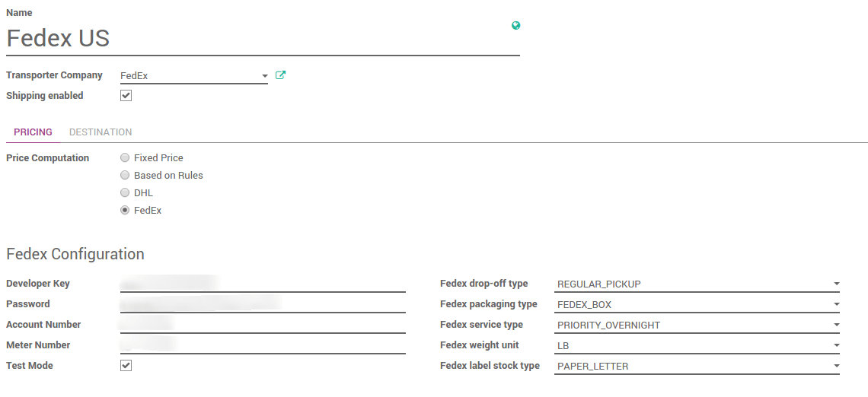868x397 pixels.
Task: Switch to the Destination tab
Action: point(101,132)
